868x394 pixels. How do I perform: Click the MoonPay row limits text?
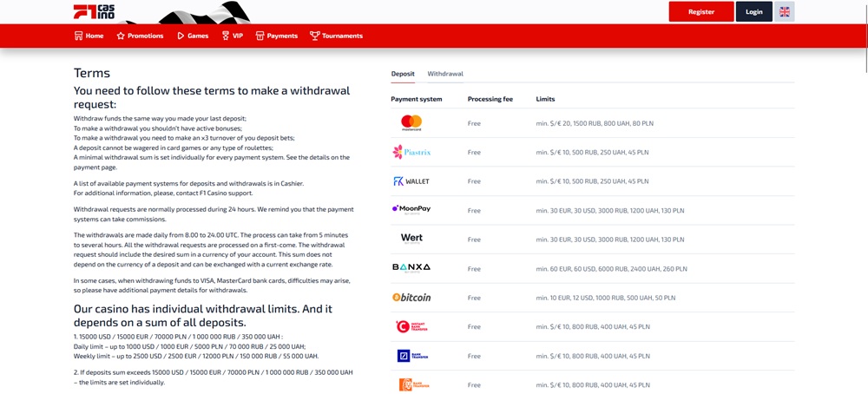610,211
